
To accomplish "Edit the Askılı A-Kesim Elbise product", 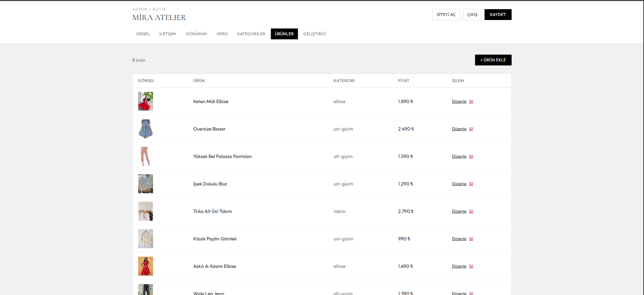I will pyautogui.click(x=459, y=266).
